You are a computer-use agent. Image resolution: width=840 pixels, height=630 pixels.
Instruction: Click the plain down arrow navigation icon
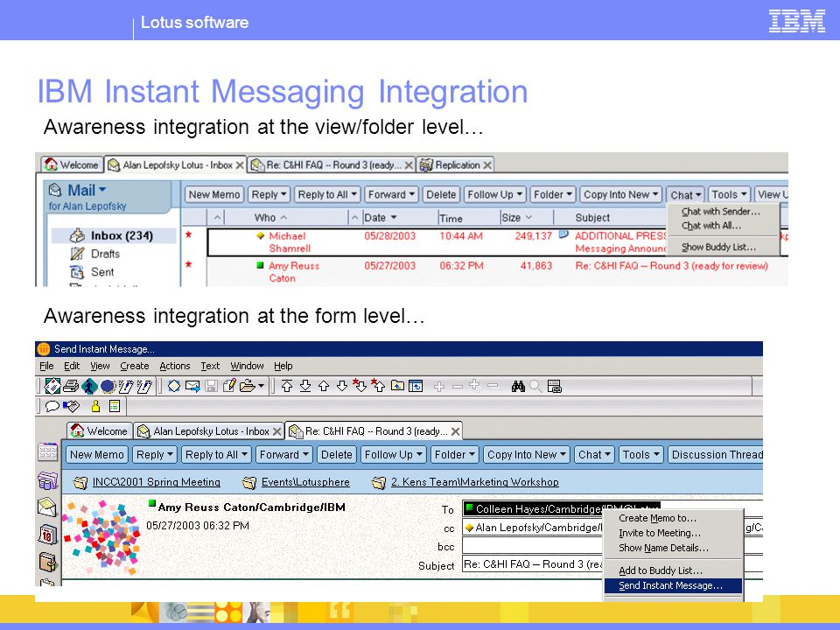coord(342,386)
